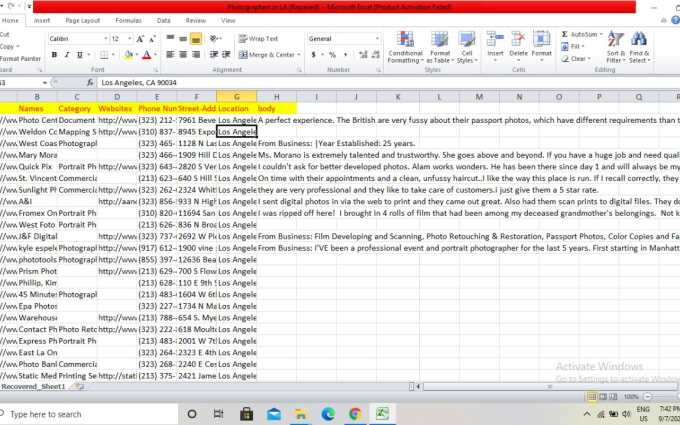Apply Comma Style format

tap(346, 55)
